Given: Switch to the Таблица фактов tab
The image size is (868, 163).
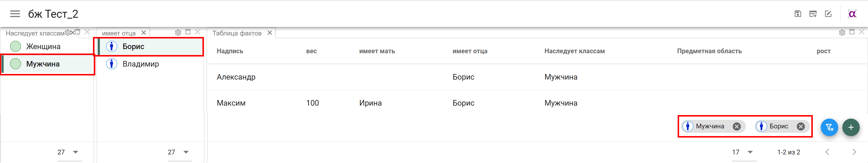Looking at the screenshot, I should pos(237,33).
